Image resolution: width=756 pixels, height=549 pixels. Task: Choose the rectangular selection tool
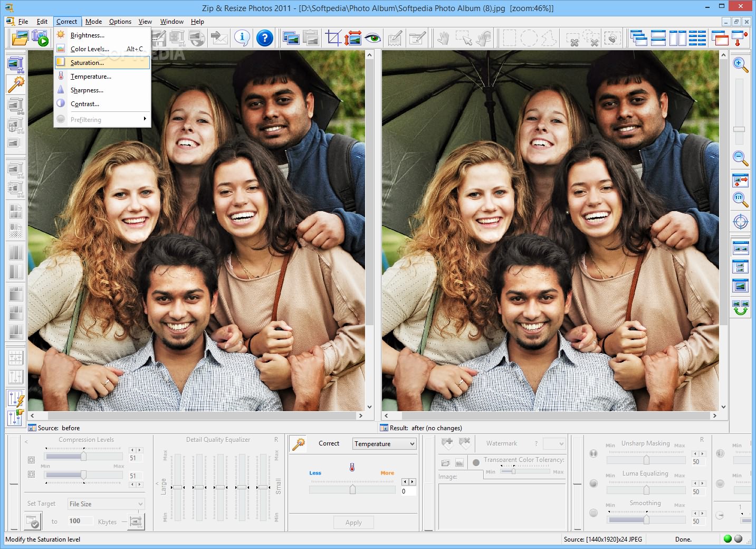pos(509,38)
